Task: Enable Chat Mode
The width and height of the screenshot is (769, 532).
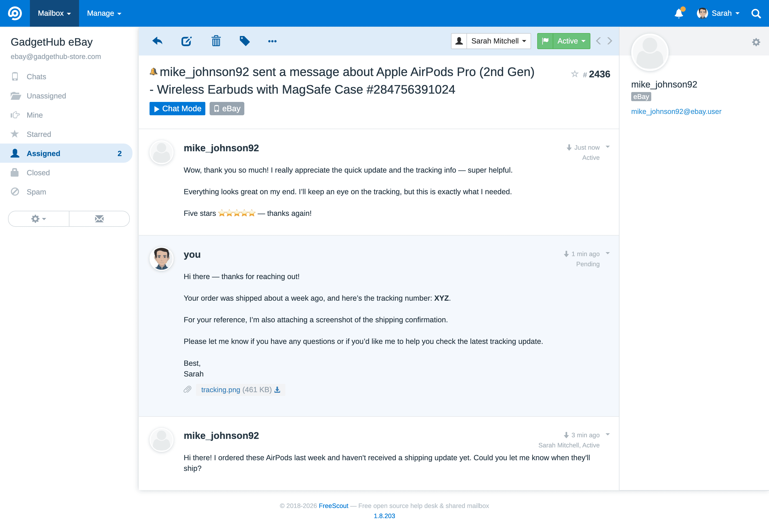Action: pos(177,108)
